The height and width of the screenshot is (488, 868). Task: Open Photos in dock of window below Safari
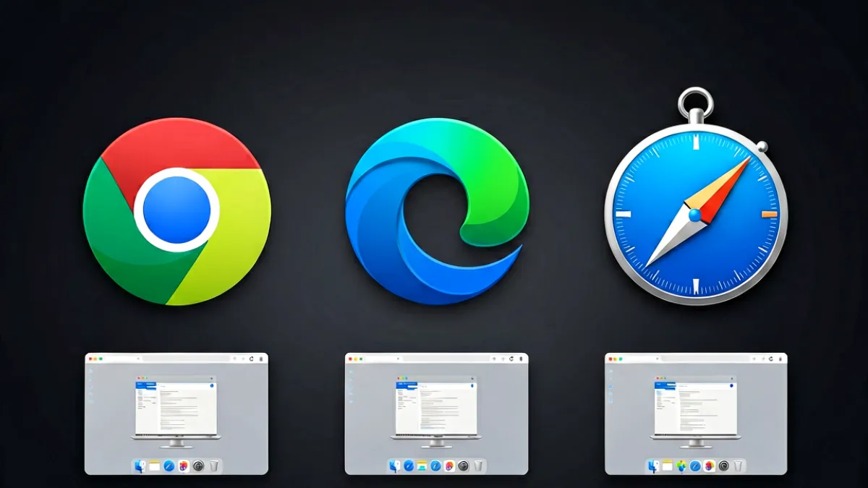coord(710,466)
